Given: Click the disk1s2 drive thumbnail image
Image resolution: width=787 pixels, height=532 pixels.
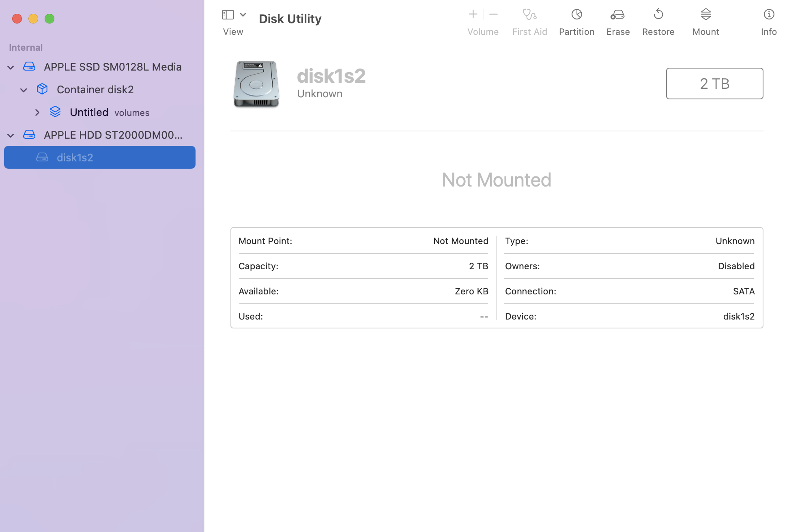Looking at the screenshot, I should [x=256, y=84].
